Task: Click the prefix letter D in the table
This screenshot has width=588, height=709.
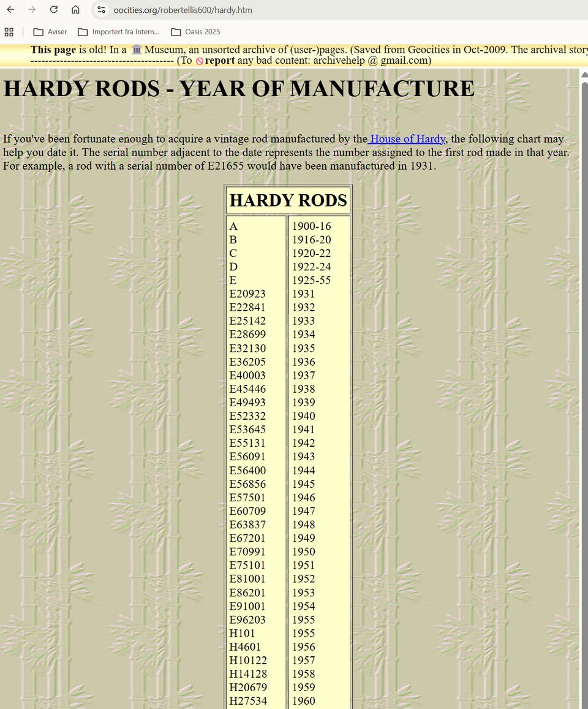Action: click(233, 267)
